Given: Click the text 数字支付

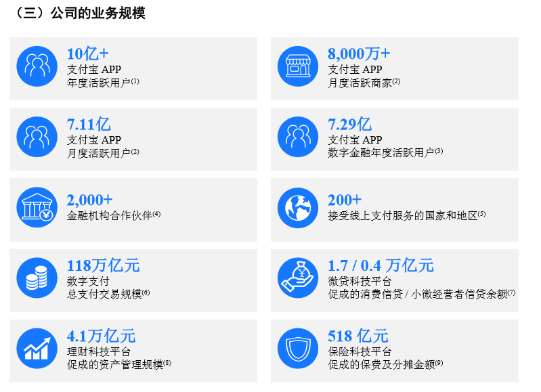Looking at the screenshot, I should tap(88, 281).
